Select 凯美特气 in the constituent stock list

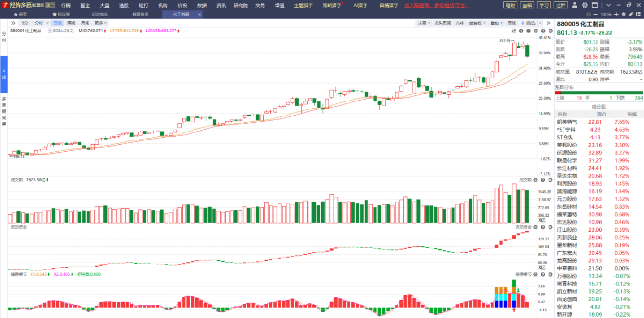coord(567,122)
